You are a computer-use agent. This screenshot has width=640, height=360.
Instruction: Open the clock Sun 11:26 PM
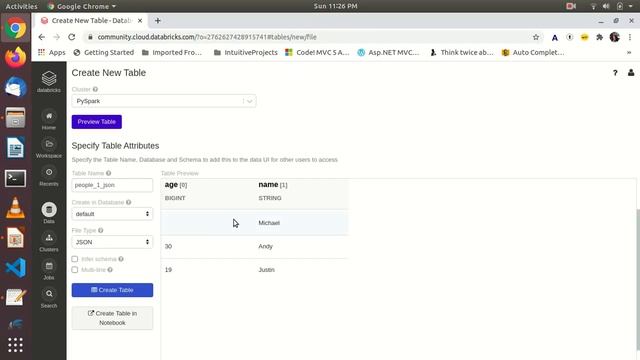coord(336,6)
